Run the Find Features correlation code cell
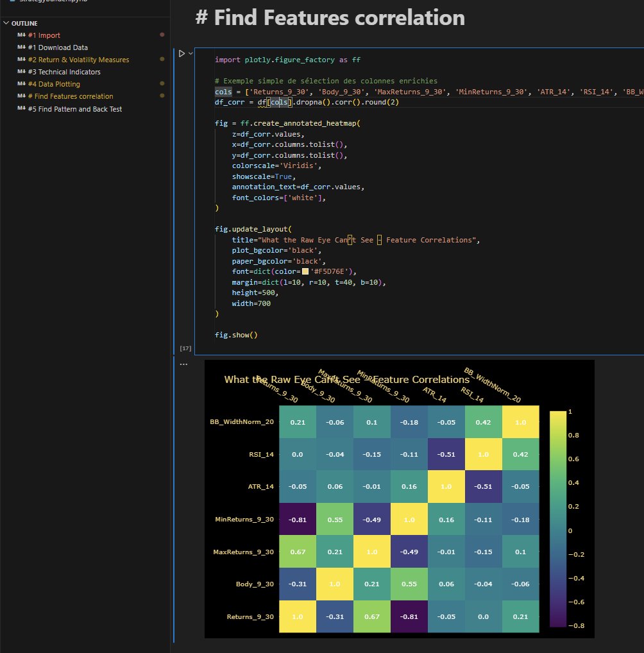The image size is (644, 653). point(182,53)
